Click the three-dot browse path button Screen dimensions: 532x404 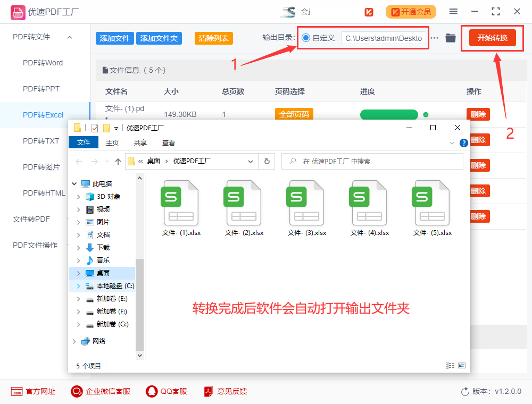435,38
